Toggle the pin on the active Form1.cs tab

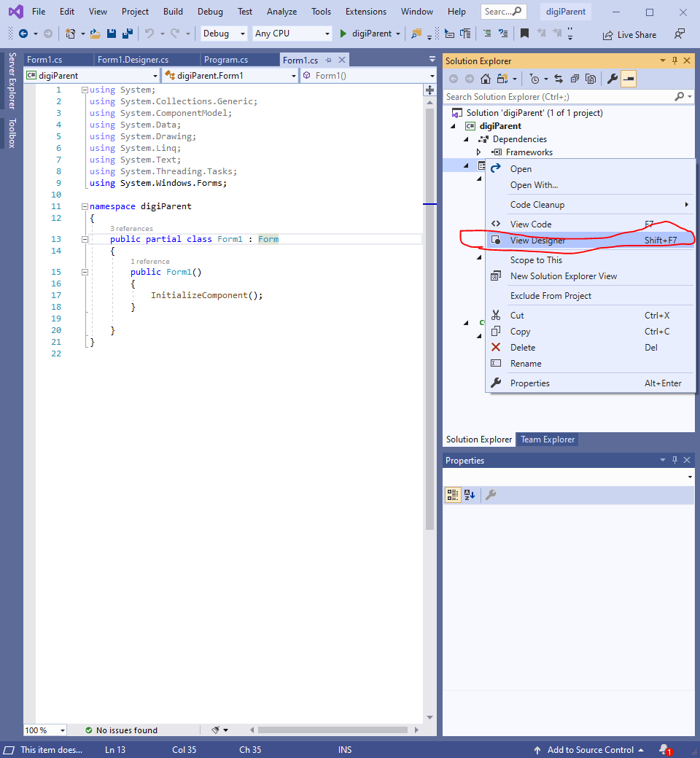[x=328, y=60]
